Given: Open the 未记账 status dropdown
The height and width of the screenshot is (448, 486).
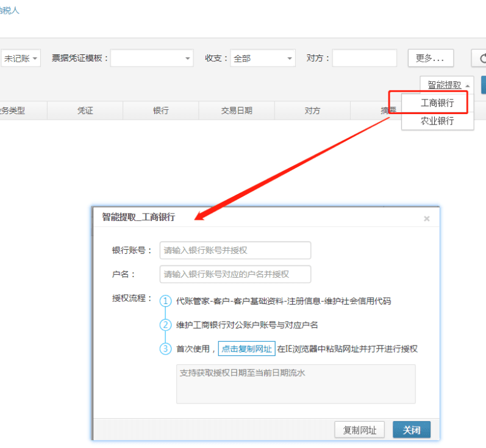Looking at the screenshot, I should point(21,59).
